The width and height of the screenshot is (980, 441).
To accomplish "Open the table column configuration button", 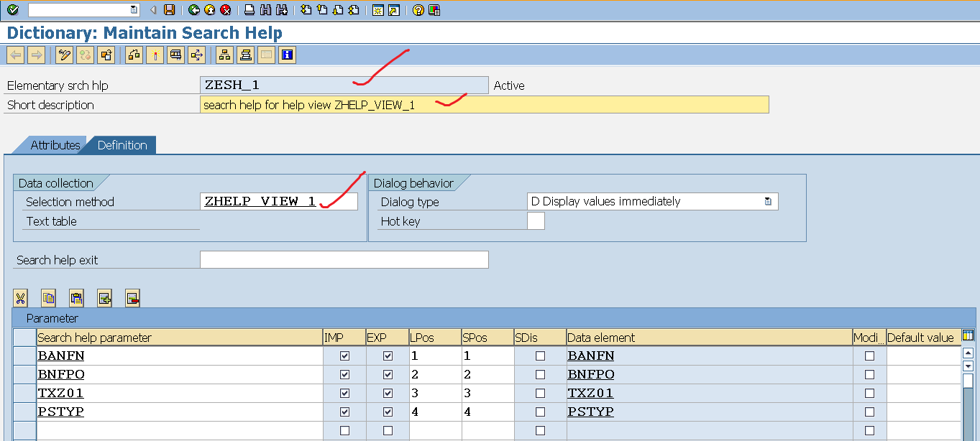I will point(968,335).
